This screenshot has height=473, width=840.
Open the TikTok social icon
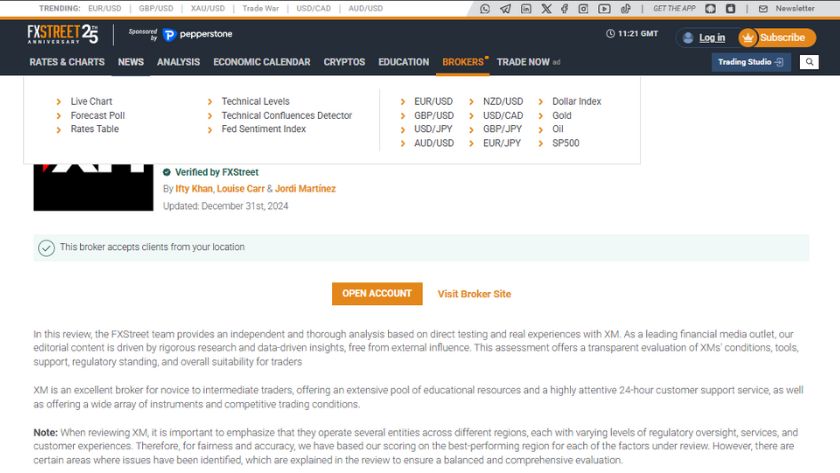[x=625, y=9]
